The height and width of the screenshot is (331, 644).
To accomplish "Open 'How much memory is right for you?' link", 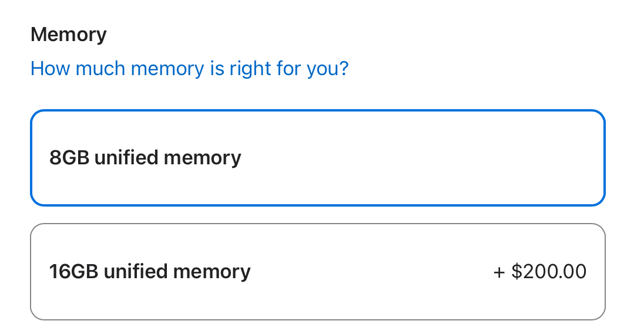I will pyautogui.click(x=189, y=69).
